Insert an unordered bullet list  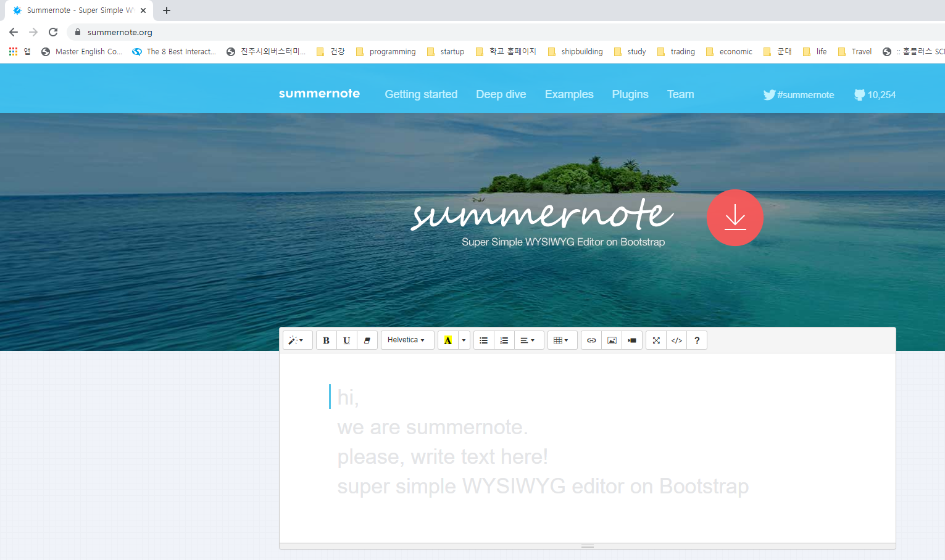point(484,340)
